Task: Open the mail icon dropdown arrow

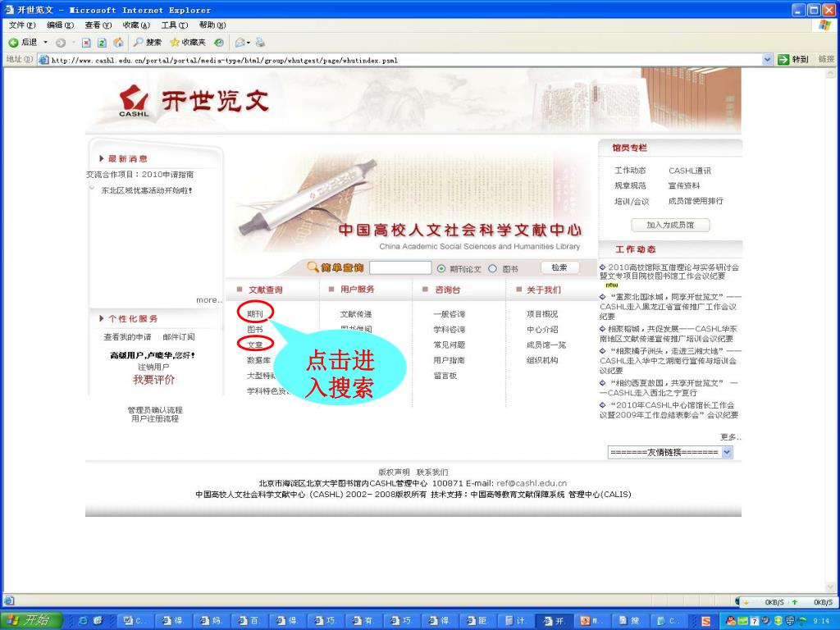Action: [x=249, y=43]
